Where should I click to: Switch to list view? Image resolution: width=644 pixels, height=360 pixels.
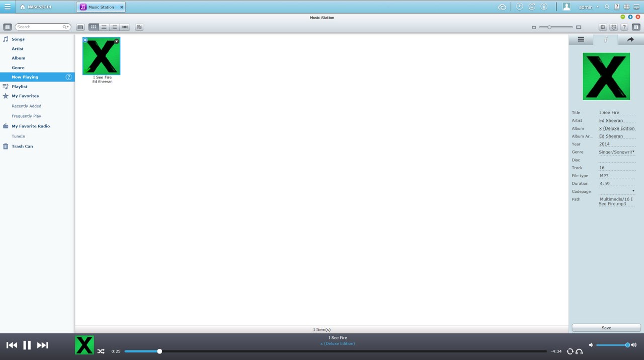104,27
